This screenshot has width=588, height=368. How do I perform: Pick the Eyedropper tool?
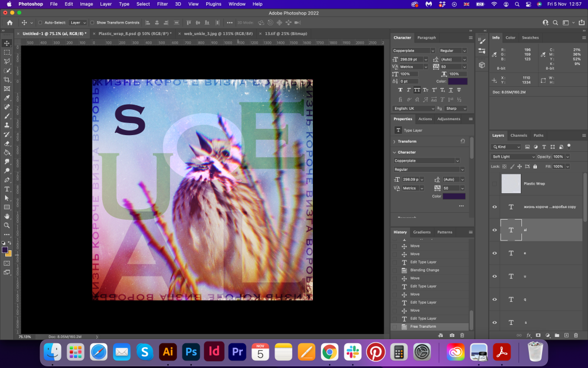7,98
